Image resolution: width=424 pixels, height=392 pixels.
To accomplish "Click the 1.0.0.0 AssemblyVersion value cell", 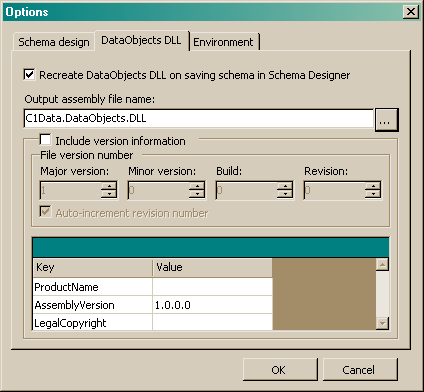I will pos(212,305).
